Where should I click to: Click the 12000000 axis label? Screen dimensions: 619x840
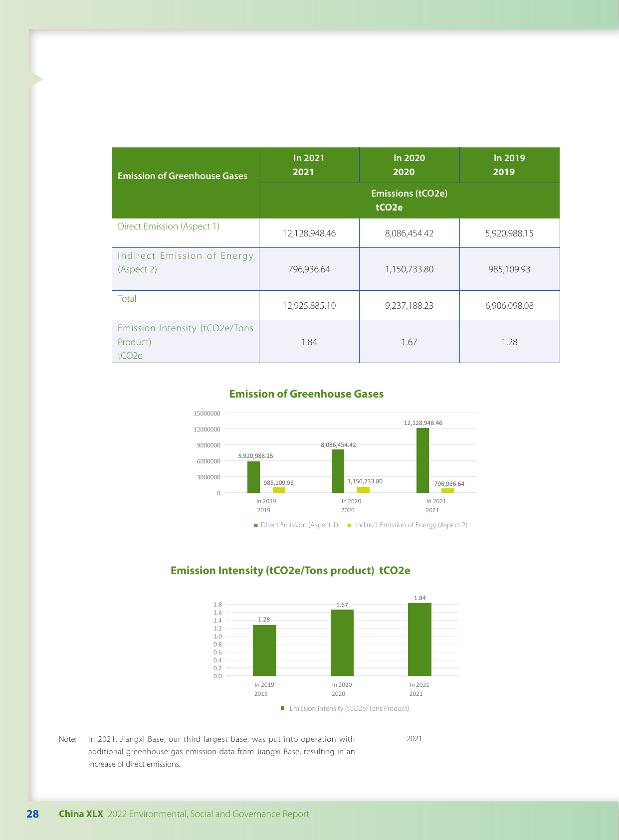(207, 429)
